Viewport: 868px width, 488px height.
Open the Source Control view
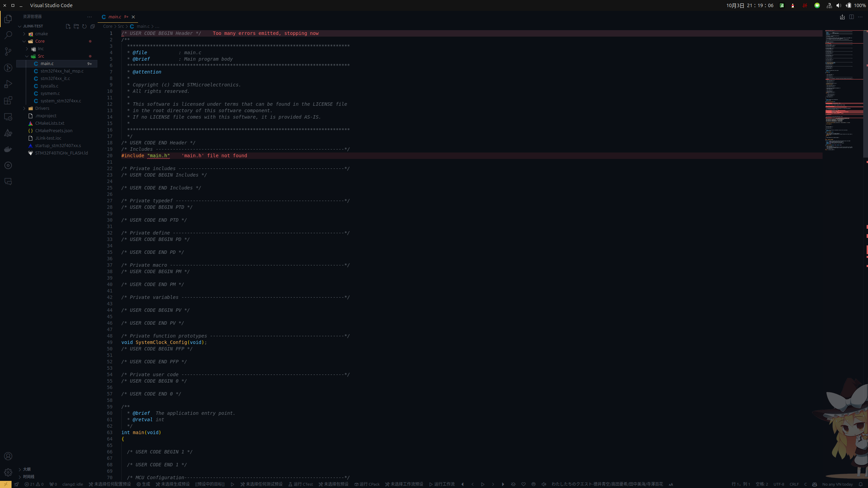tap(8, 52)
